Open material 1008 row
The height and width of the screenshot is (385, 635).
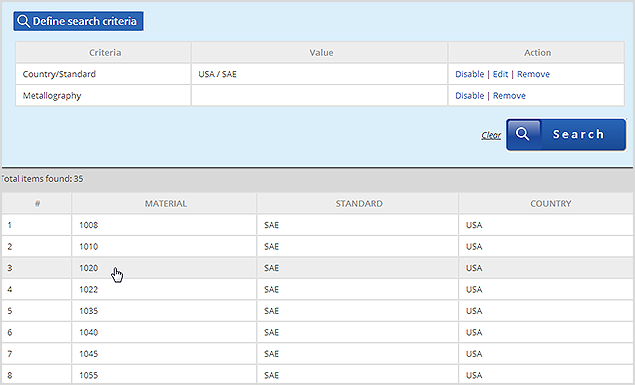click(x=318, y=225)
